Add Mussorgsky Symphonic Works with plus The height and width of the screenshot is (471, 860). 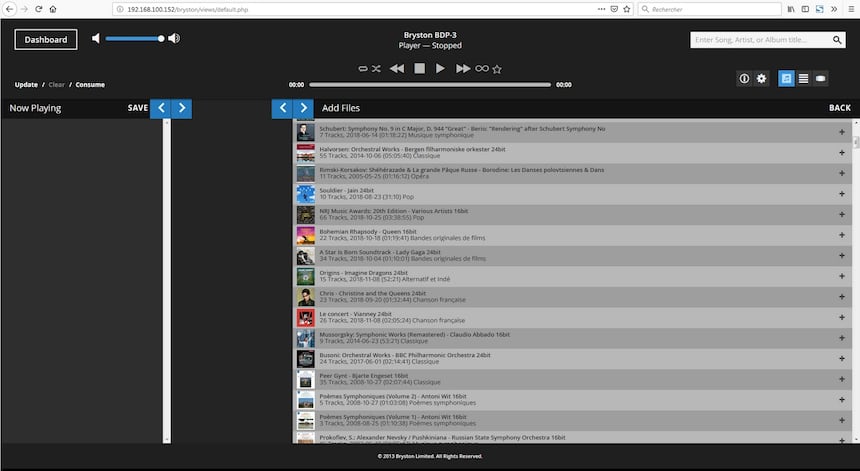(x=841, y=338)
